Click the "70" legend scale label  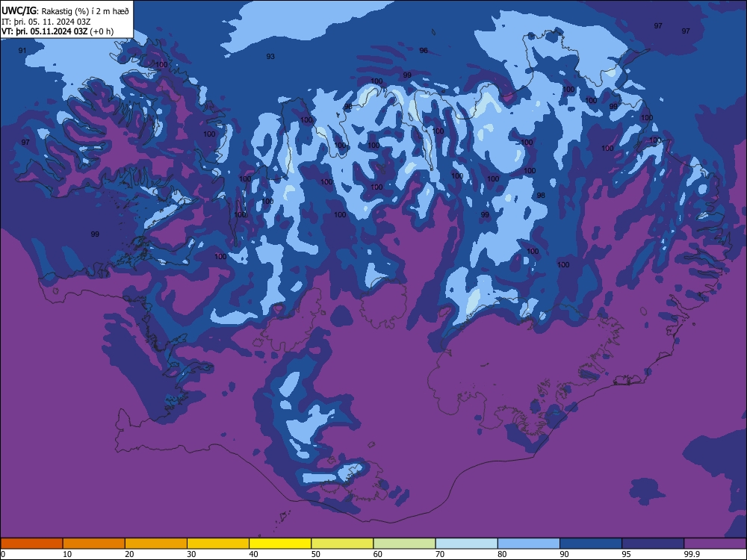tap(440, 554)
